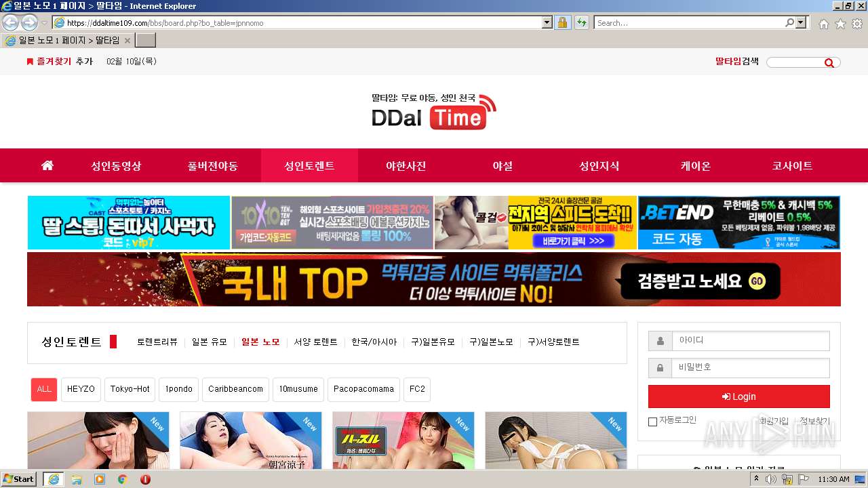Image resolution: width=868 pixels, height=488 pixels.
Task: Click the 10x10 sports betting banner
Action: 332,223
